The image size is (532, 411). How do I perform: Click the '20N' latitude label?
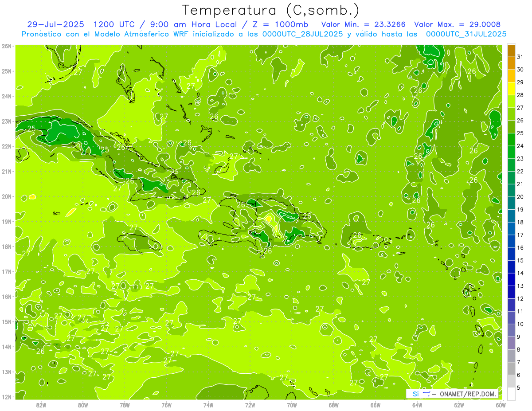point(6,196)
